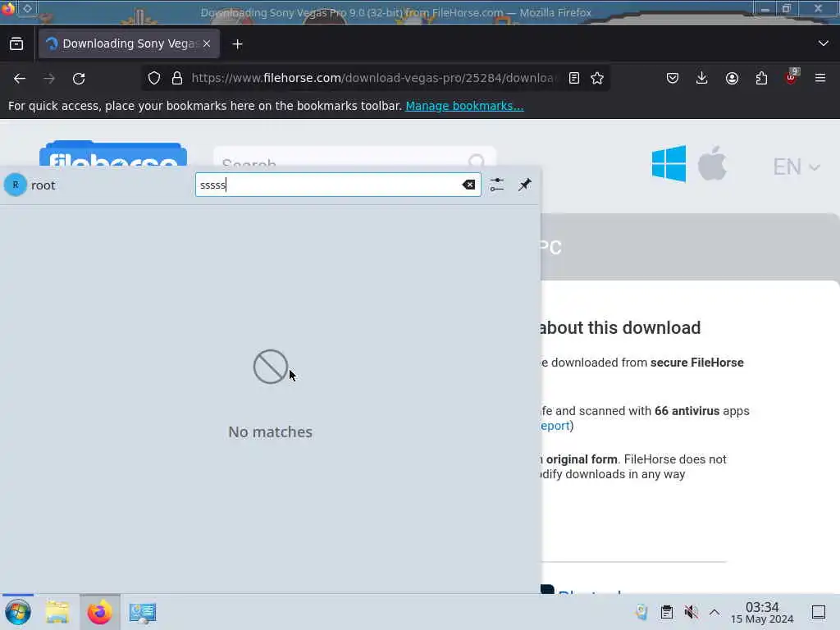Viewport: 840px width, 630px height.
Task: Click the root username label
Action: click(43, 185)
